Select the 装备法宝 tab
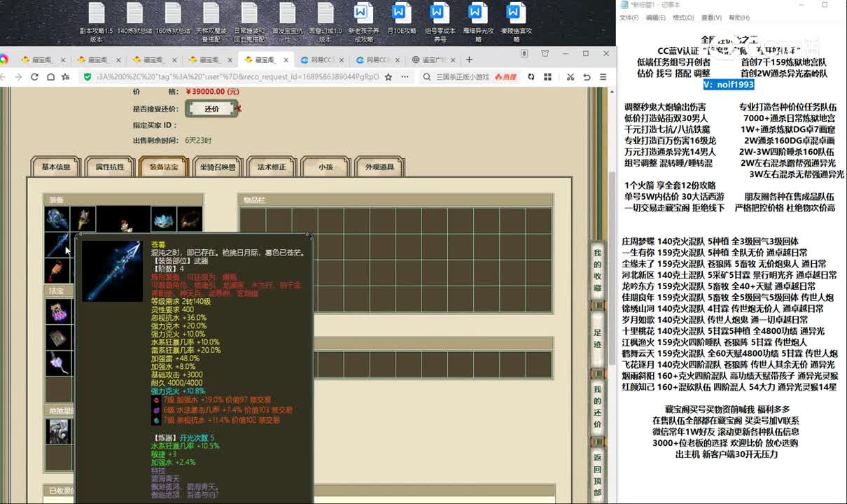This screenshot has width=847, height=504. [x=164, y=167]
